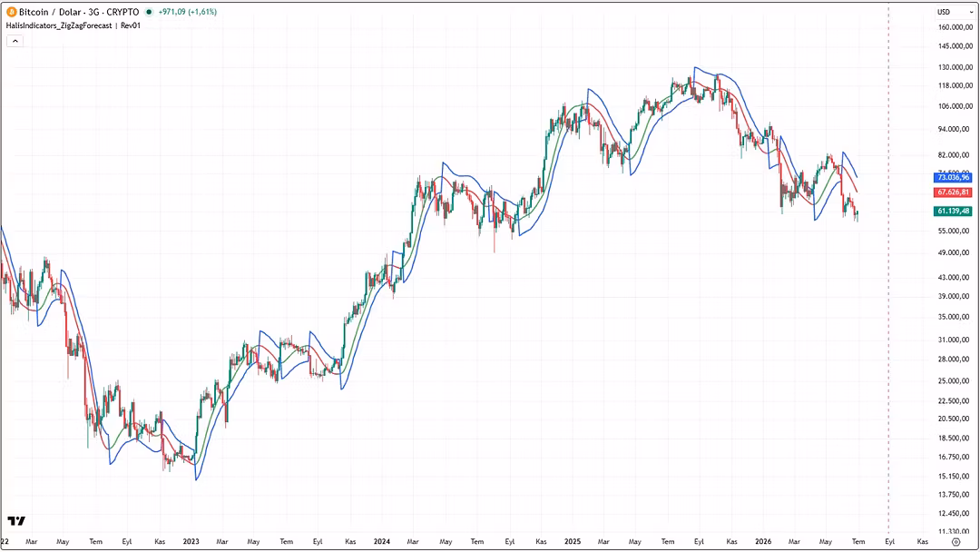Click the blue 73.036,96 price tag
Screen dimensions: 980x552
tap(953, 178)
